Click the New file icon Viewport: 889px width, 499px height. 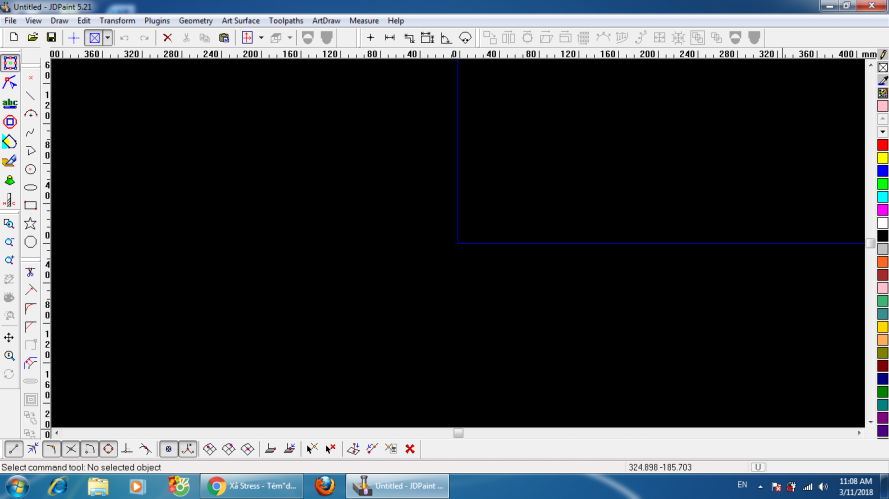coord(13,37)
